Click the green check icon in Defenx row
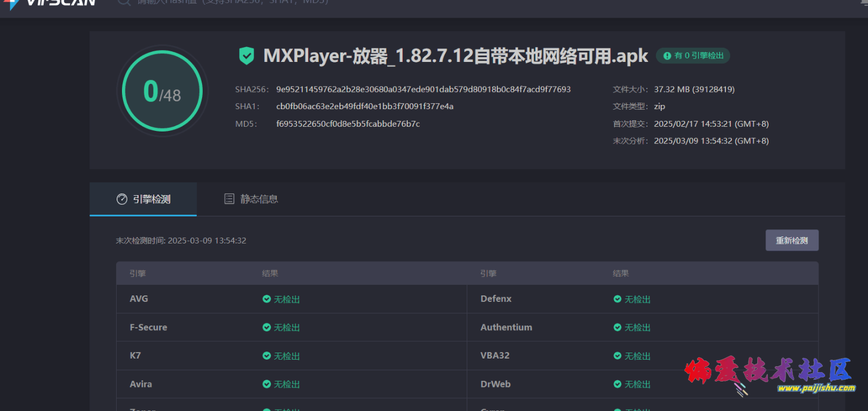Image resolution: width=868 pixels, height=411 pixels. pos(618,299)
